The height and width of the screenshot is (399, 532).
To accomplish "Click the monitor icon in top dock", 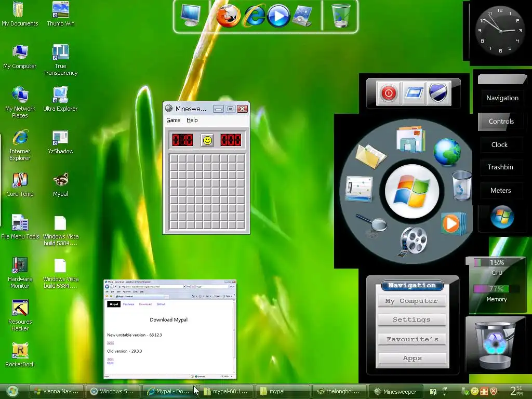I will pyautogui.click(x=190, y=15).
